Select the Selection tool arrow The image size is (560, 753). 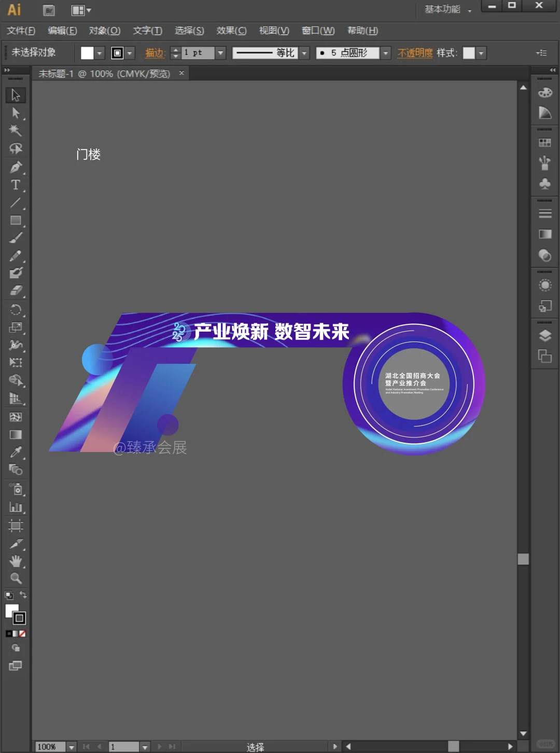(x=16, y=95)
